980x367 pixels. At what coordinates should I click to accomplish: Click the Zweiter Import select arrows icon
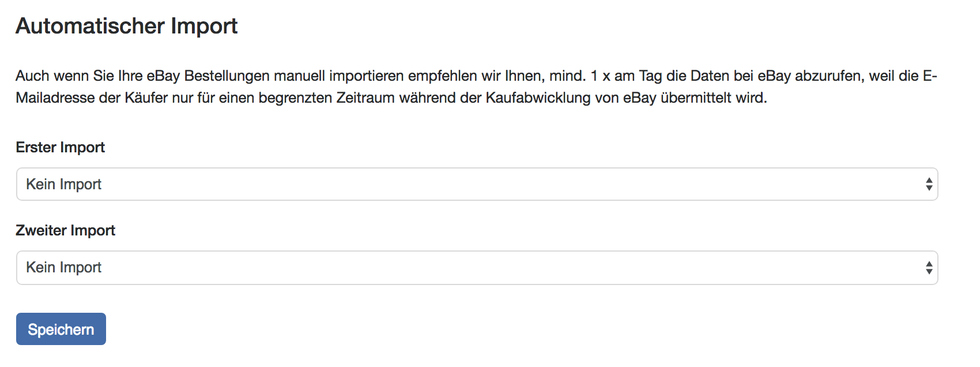pos(929,268)
